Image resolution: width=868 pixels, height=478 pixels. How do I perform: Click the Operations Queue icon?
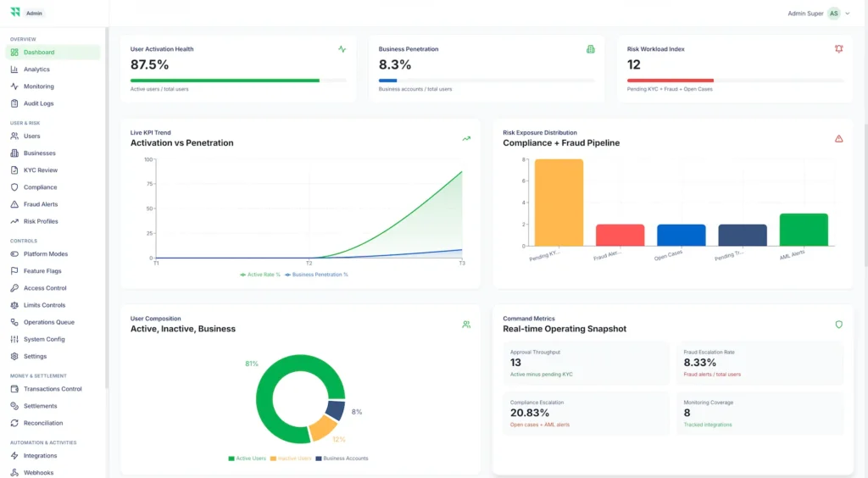pyautogui.click(x=14, y=322)
